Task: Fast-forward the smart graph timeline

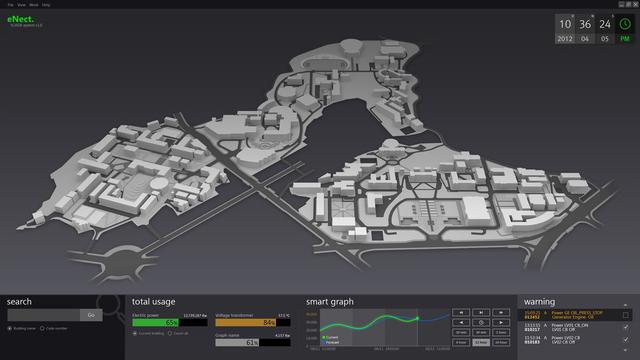Action: 501,313
